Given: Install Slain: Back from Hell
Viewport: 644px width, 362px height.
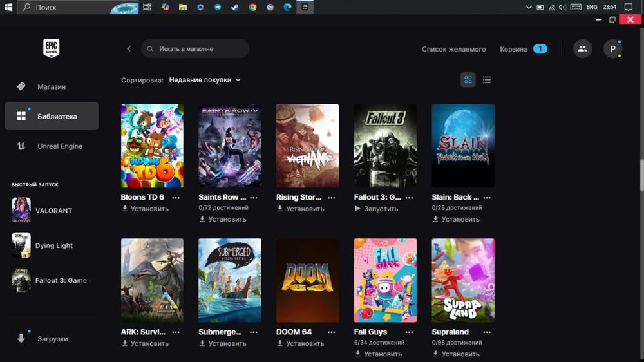Looking at the screenshot, I should [x=457, y=219].
